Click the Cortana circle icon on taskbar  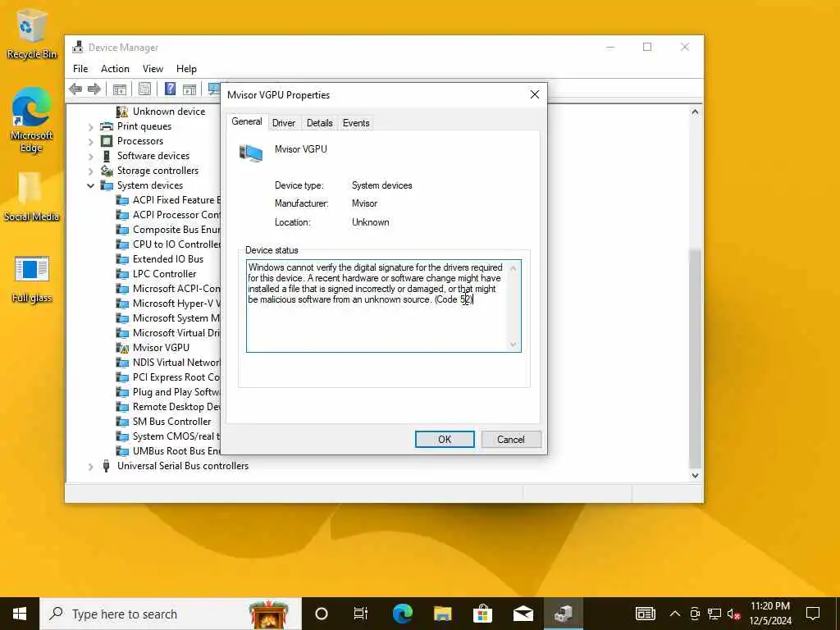pyautogui.click(x=322, y=614)
